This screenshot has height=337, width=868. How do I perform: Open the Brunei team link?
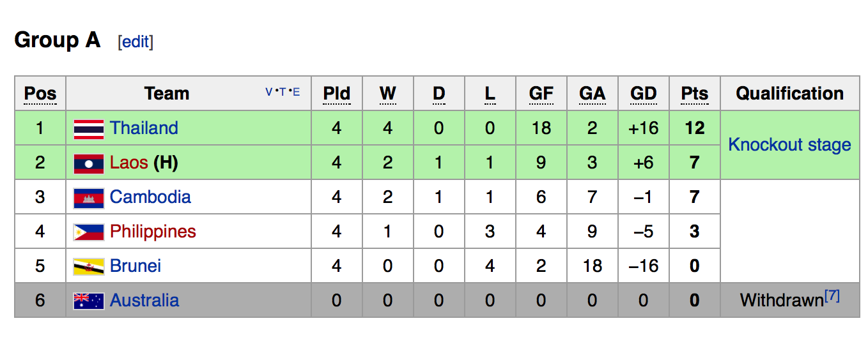[136, 266]
